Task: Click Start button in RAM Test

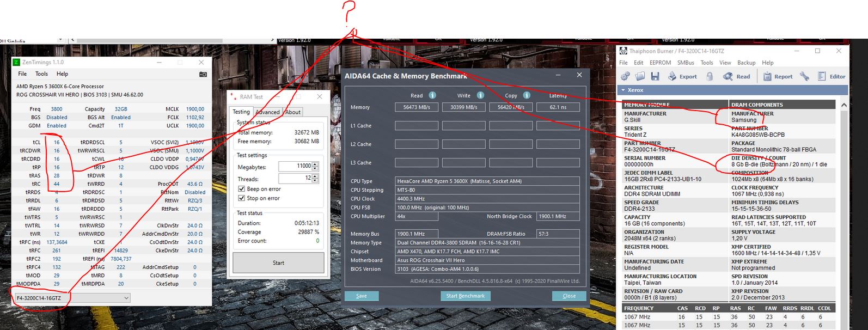Action: coord(278,262)
